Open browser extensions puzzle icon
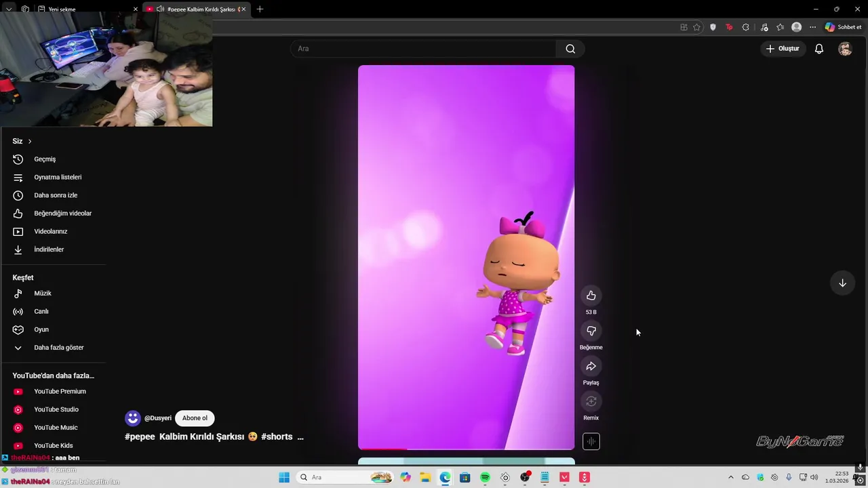This screenshot has height=488, width=868. [746, 27]
